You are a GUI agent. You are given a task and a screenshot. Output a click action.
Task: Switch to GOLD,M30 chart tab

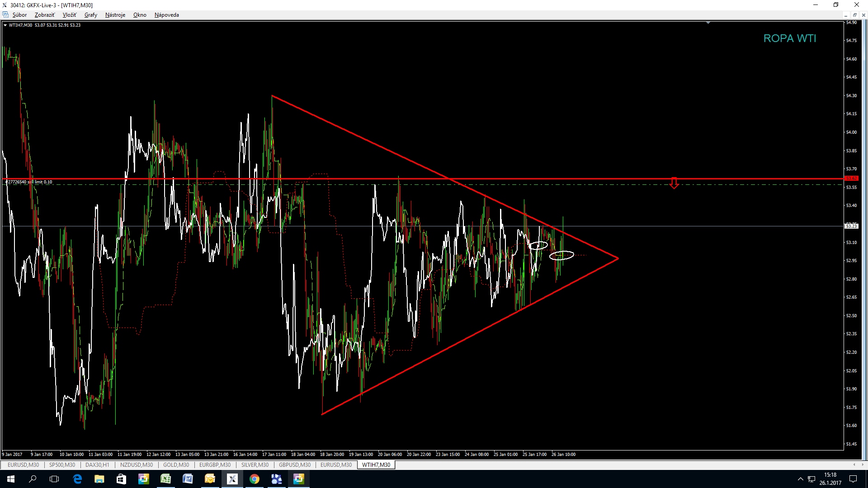pyautogui.click(x=176, y=465)
